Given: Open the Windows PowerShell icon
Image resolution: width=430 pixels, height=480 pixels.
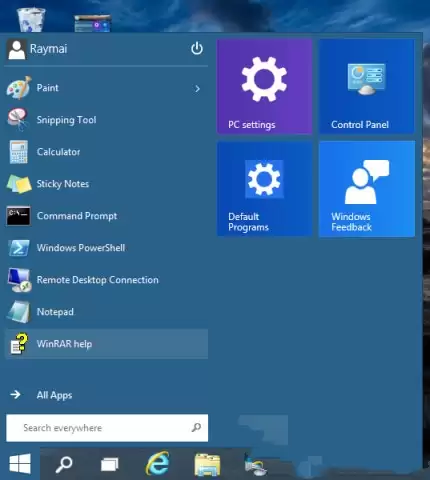Looking at the screenshot, I should (19, 248).
